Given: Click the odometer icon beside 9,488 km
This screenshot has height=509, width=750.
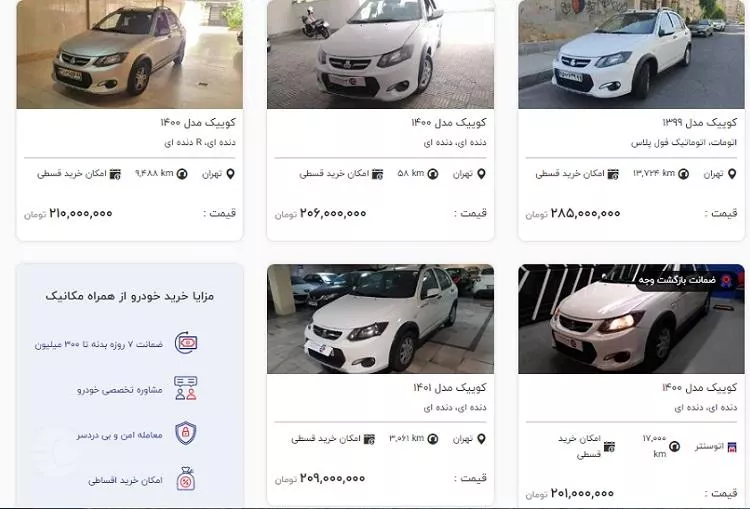Looking at the screenshot, I should [182, 174].
